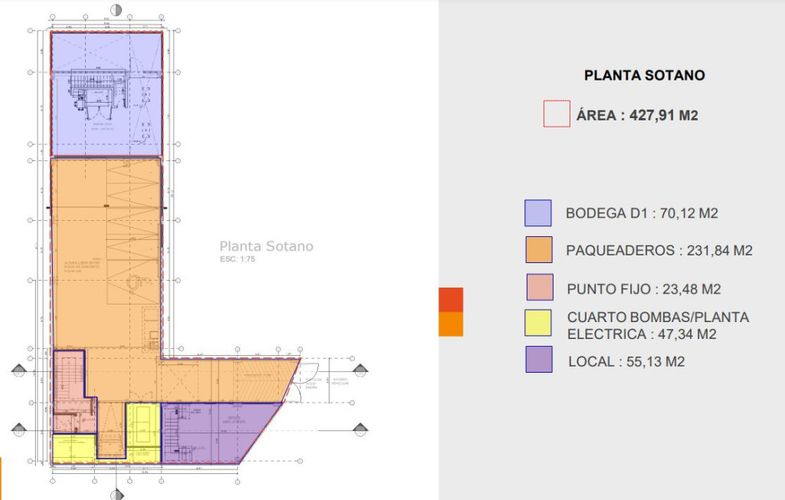Click the red outline area legend box
The height and width of the screenshot is (500, 785).
tap(557, 114)
